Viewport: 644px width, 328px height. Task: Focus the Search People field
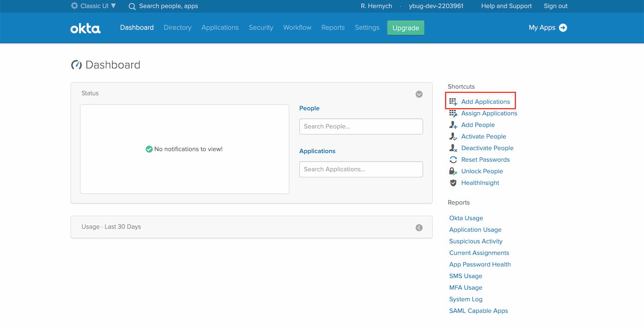[361, 126]
